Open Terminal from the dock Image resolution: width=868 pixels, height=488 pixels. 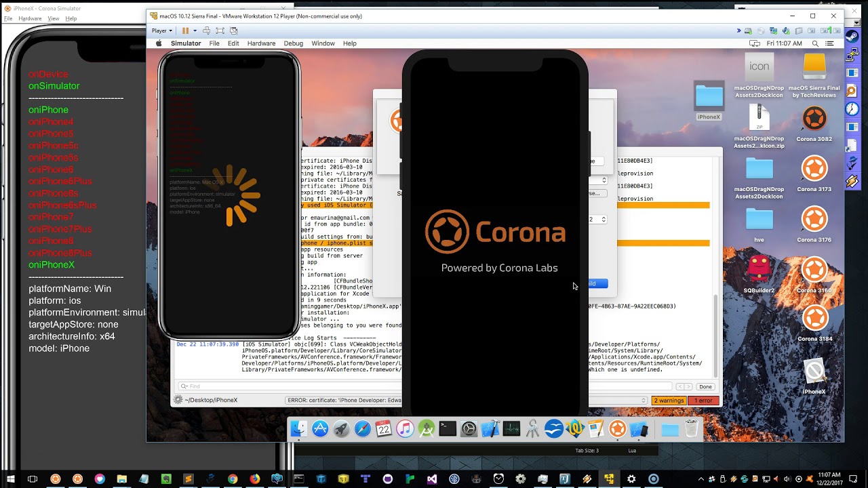click(x=448, y=428)
